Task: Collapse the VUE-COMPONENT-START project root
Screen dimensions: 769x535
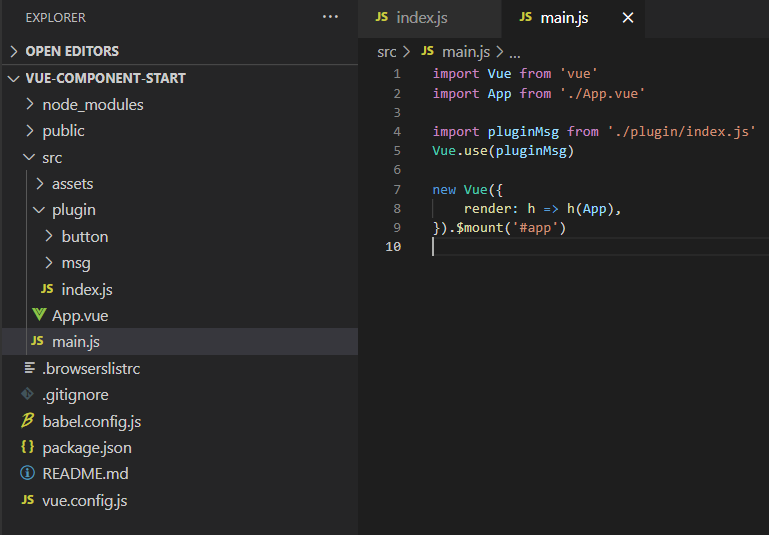Action: 180,78
